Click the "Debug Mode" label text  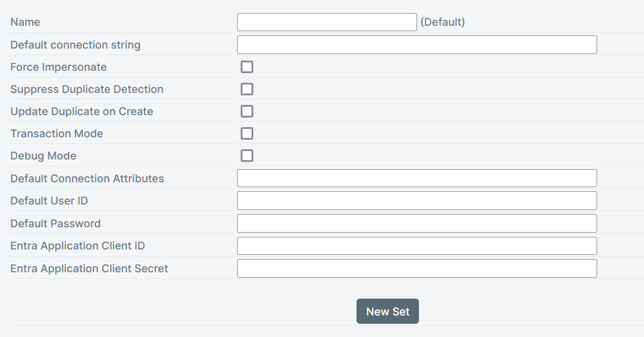[43, 156]
